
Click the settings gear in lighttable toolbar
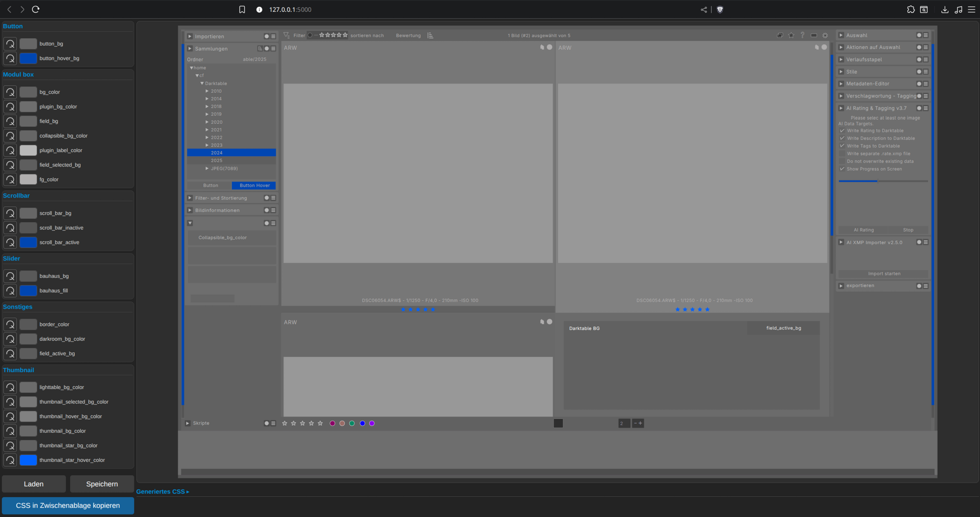click(825, 35)
